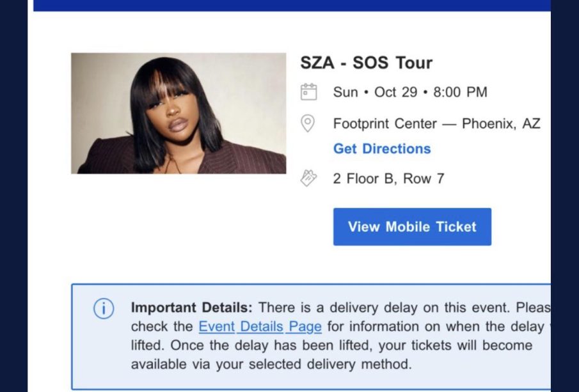This screenshot has height=392, width=579.
Task: Click the Footprint Center venue name
Action: (385, 124)
